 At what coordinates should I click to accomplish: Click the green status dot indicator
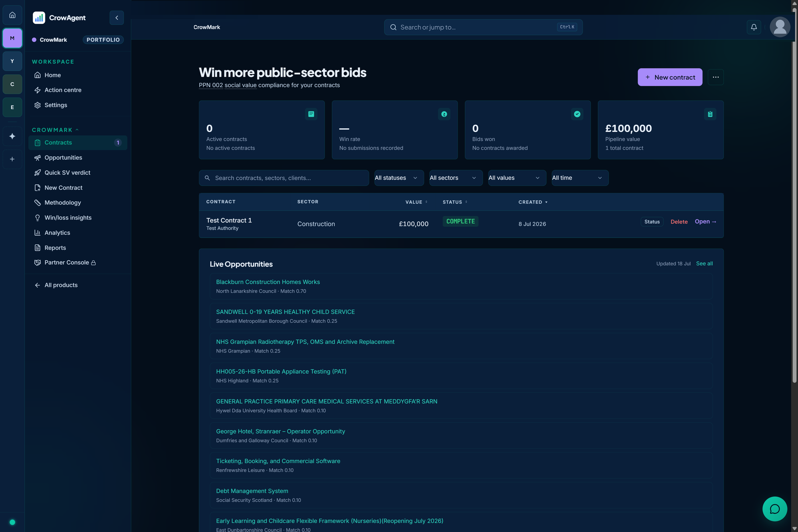(x=12, y=522)
